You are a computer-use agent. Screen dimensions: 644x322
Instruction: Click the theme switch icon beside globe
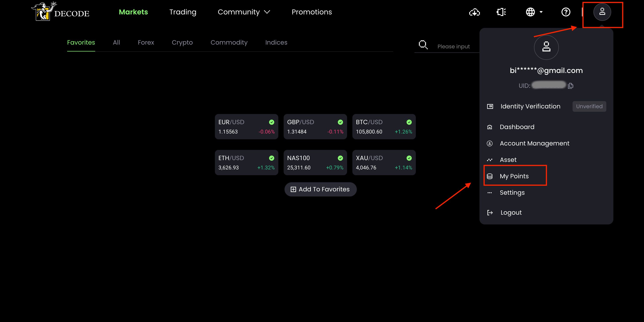pos(501,12)
